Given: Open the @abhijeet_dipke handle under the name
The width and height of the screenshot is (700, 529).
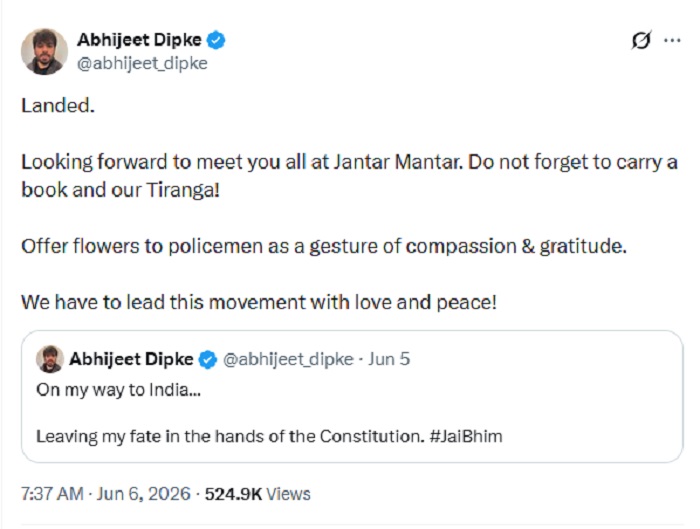Looking at the screenshot, I should 142,63.
